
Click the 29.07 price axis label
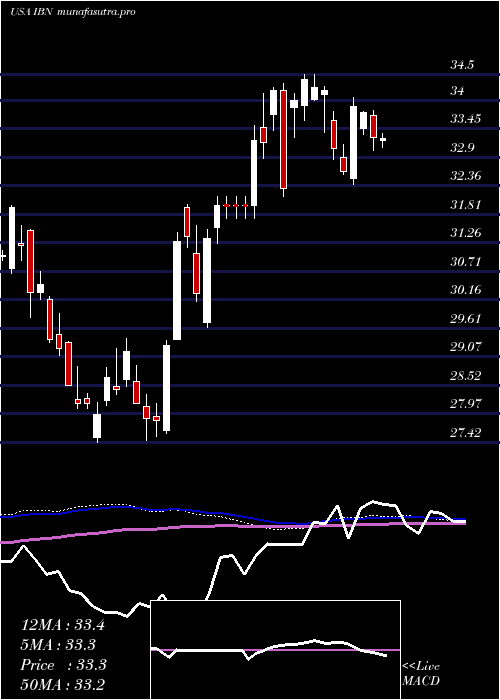[x=465, y=347]
